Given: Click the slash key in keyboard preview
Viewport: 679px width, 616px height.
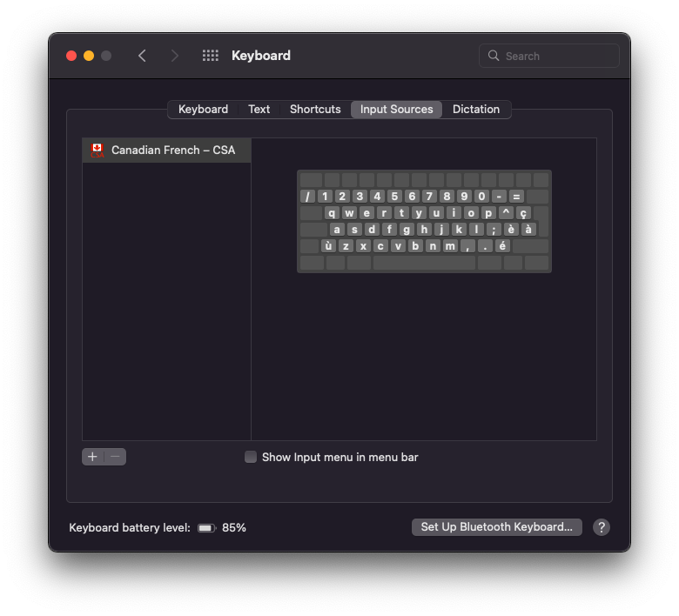Looking at the screenshot, I should (x=307, y=197).
